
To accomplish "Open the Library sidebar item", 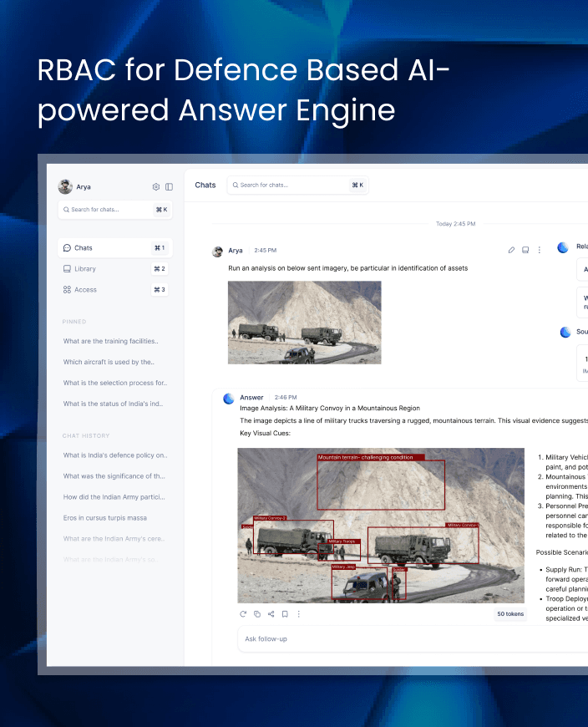I will click(x=115, y=269).
